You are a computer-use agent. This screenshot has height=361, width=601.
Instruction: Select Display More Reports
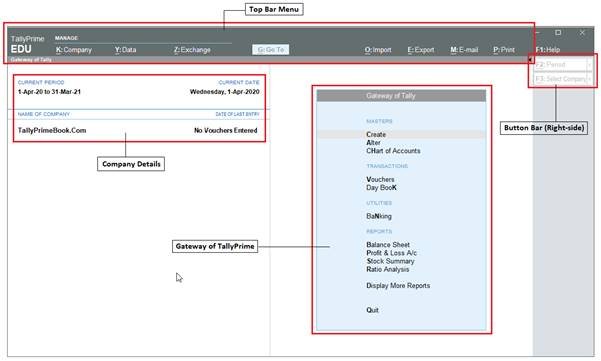398,286
